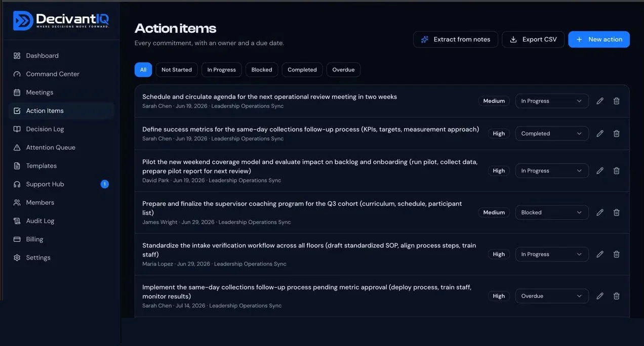The width and height of the screenshot is (644, 346).
Task: Click the Billing card icon
Action: [17, 239]
